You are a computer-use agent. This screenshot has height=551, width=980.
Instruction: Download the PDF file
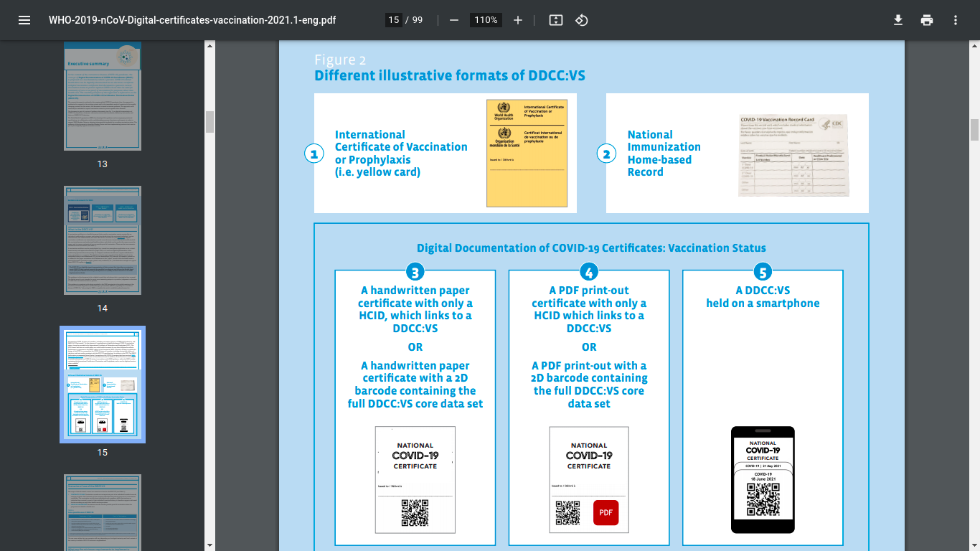(x=897, y=20)
